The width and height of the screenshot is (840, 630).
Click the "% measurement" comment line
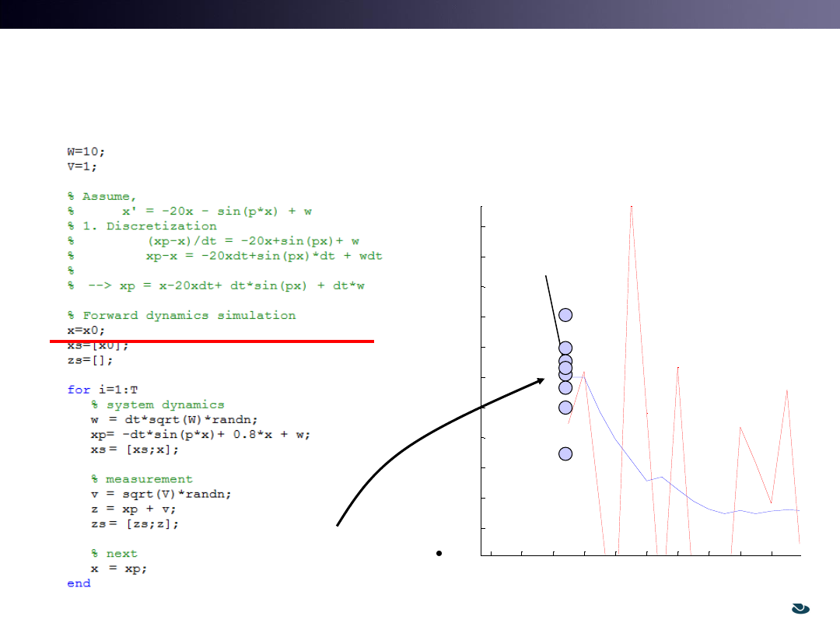tap(141, 479)
